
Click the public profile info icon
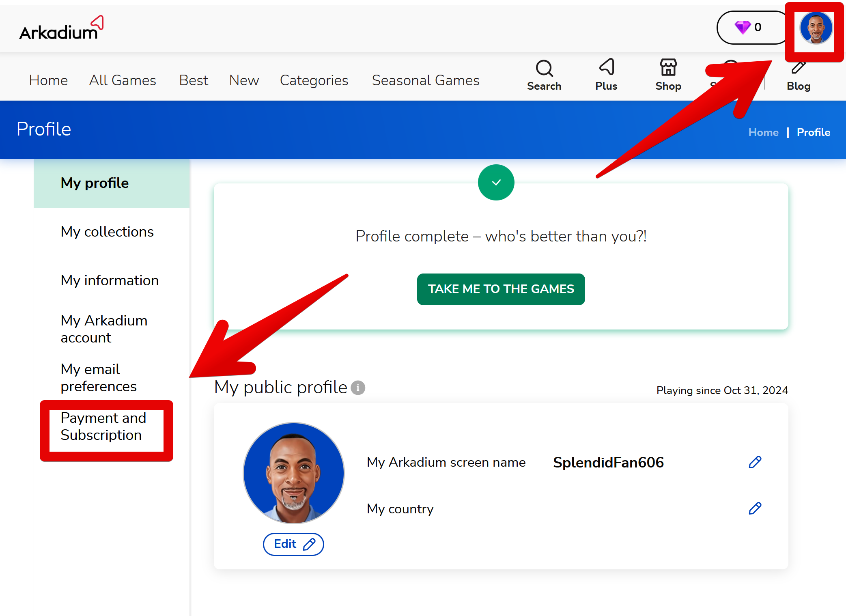[x=358, y=388]
